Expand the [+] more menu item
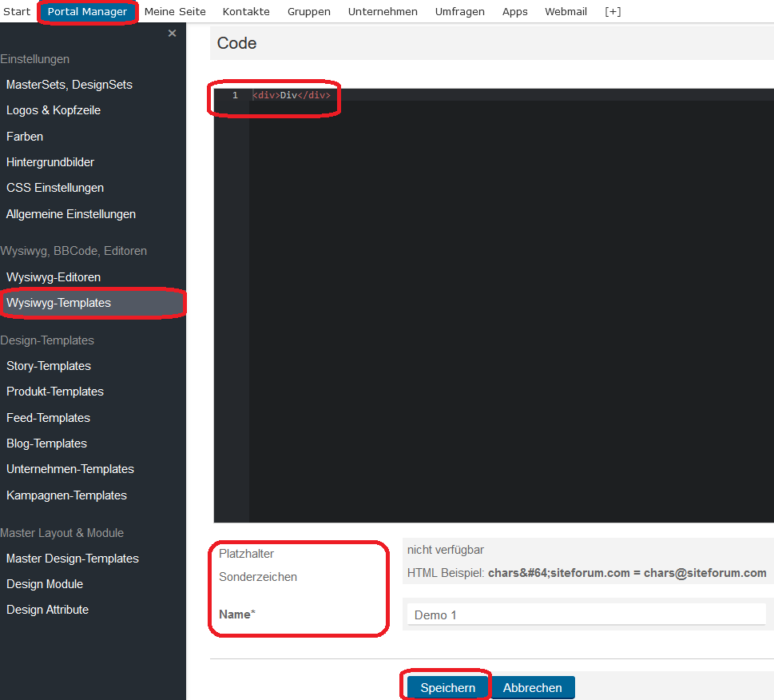Viewport: 774px width, 700px height. [x=613, y=11]
